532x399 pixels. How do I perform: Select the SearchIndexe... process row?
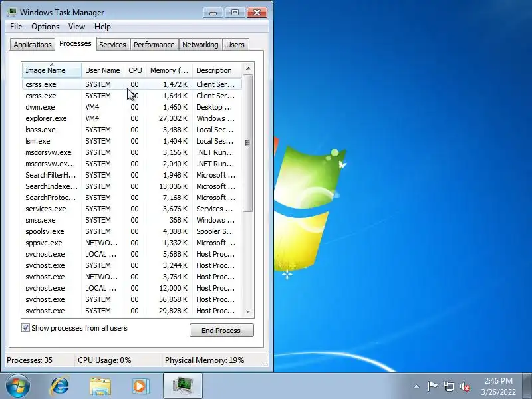click(132, 186)
